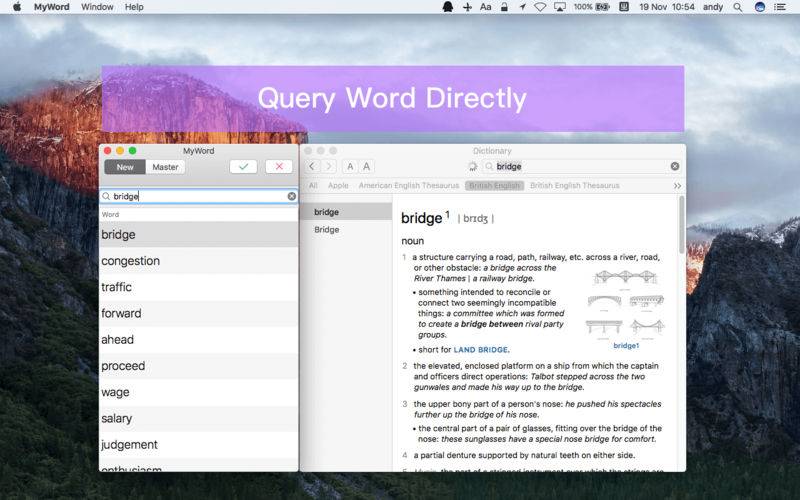Click the red X button in MyWord
This screenshot has width=800, height=500.
pyautogui.click(x=279, y=166)
